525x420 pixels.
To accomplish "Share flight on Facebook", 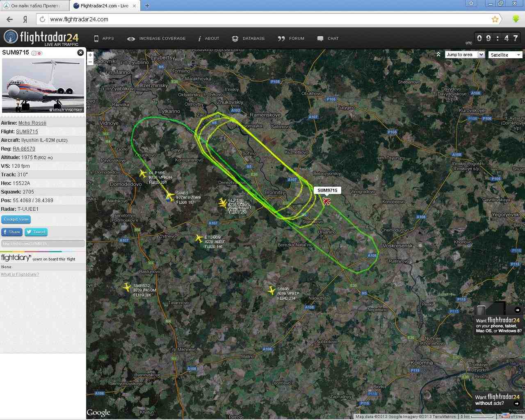I will pyautogui.click(x=11, y=232).
